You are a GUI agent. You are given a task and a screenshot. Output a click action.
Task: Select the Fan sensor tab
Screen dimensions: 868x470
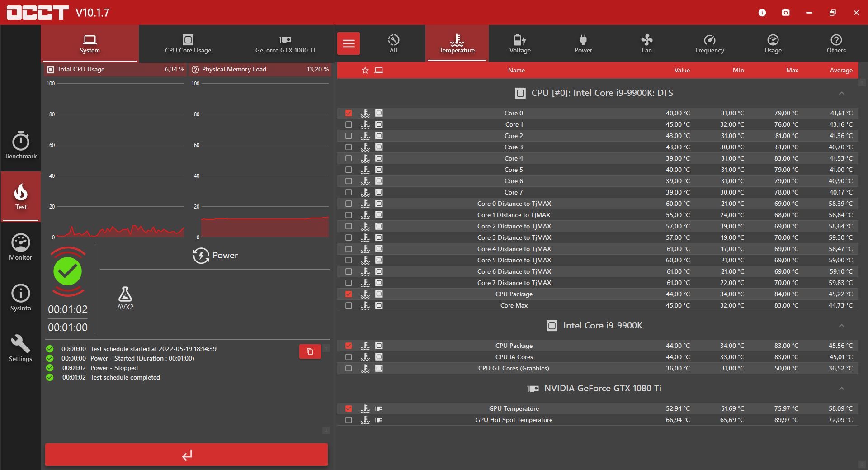pyautogui.click(x=646, y=43)
